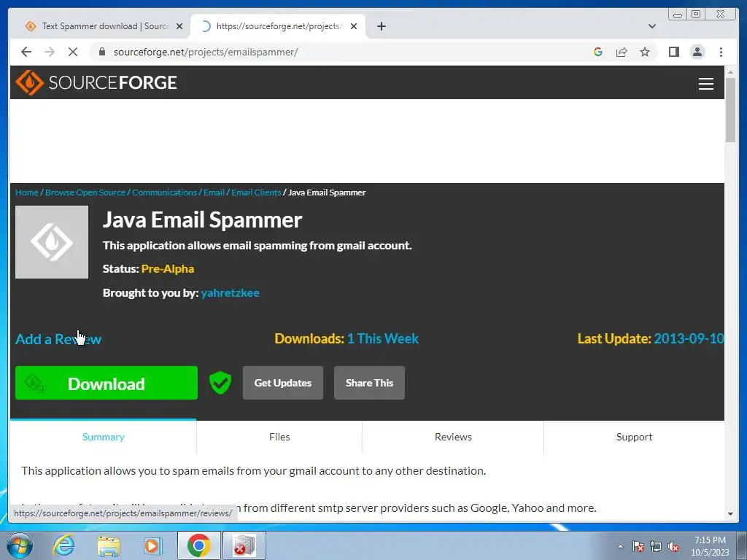Open Windows Start menu orb
Viewport: 747px width, 560px height.
tap(20, 545)
